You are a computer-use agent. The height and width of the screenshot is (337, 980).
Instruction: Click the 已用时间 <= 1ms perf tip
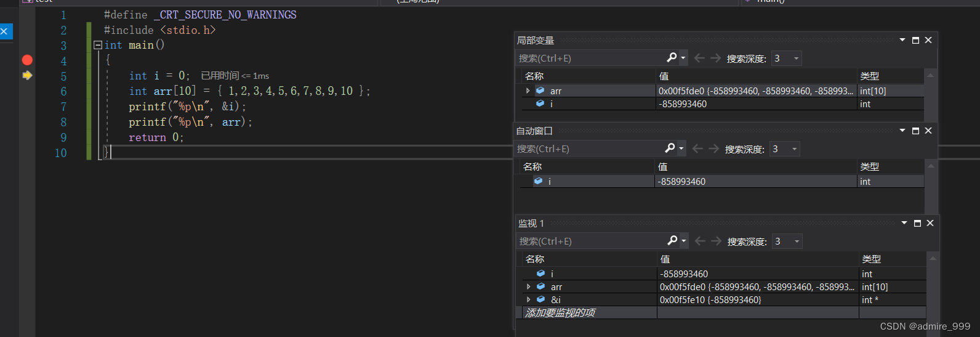pos(235,76)
